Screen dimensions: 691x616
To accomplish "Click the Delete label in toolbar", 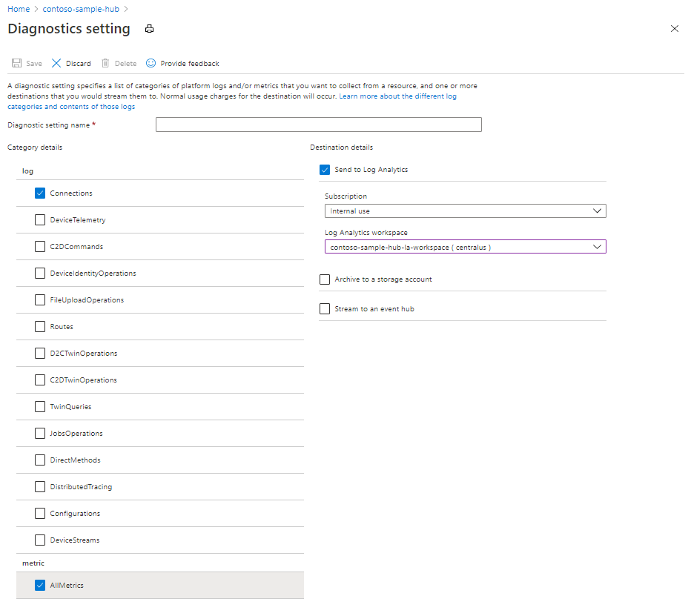I will point(125,64).
